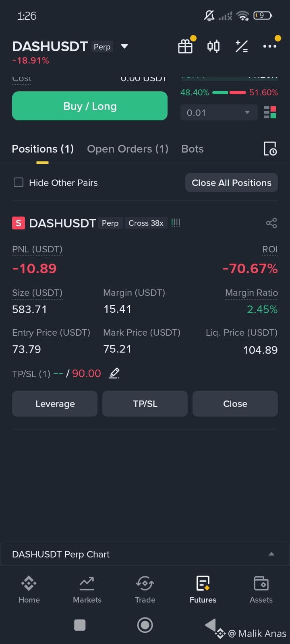The height and width of the screenshot is (644, 290).
Task: Open the Leverage adjustment button
Action: (55, 404)
